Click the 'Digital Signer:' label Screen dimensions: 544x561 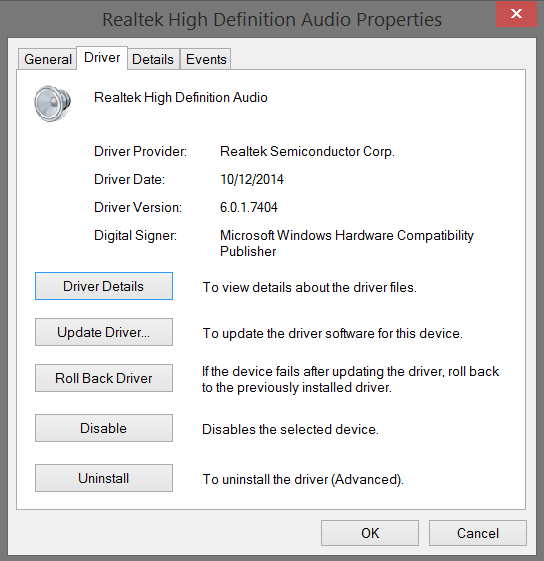[x=136, y=235]
